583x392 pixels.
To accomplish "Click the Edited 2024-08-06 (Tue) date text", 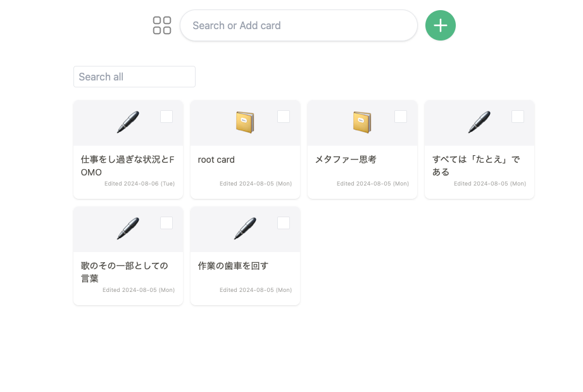I will [139, 184].
